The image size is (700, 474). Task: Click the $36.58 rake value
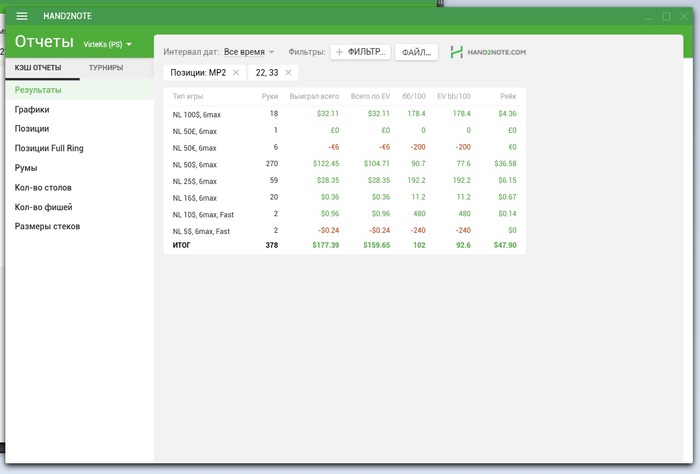click(505, 163)
